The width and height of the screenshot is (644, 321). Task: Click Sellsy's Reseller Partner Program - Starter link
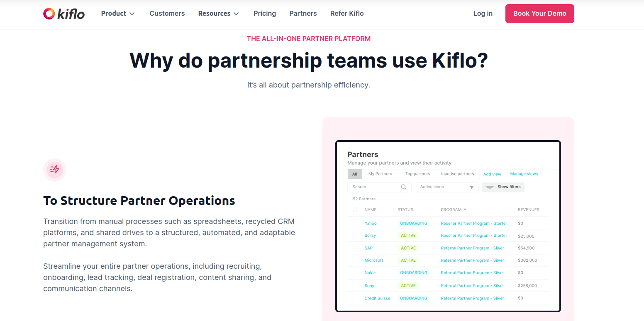tap(474, 236)
